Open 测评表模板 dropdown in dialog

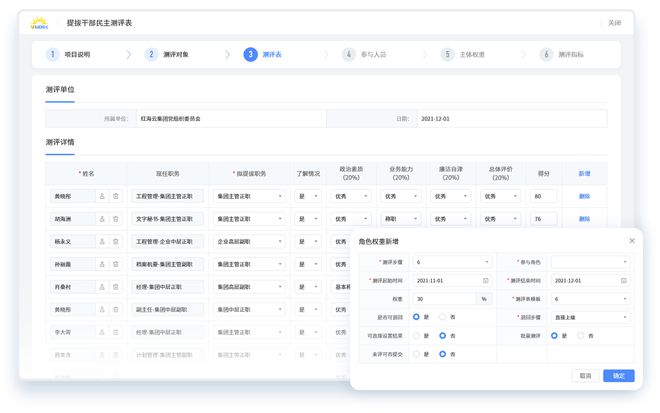591,299
